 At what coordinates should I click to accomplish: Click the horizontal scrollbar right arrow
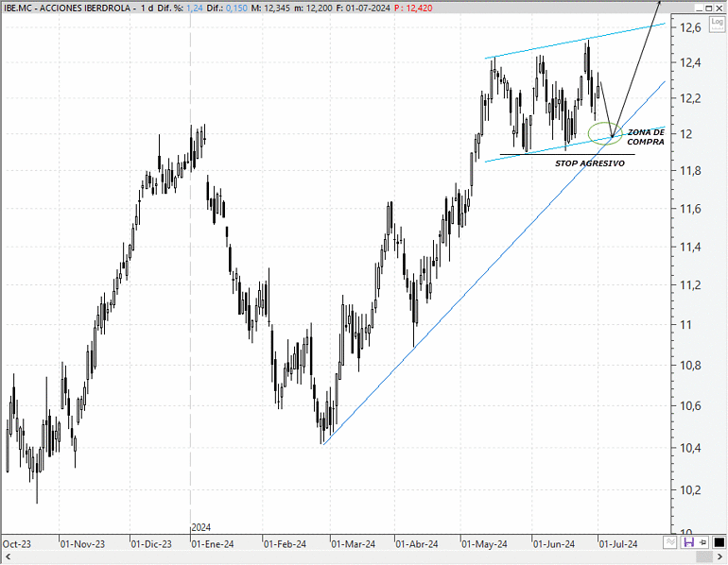[x=719, y=556]
